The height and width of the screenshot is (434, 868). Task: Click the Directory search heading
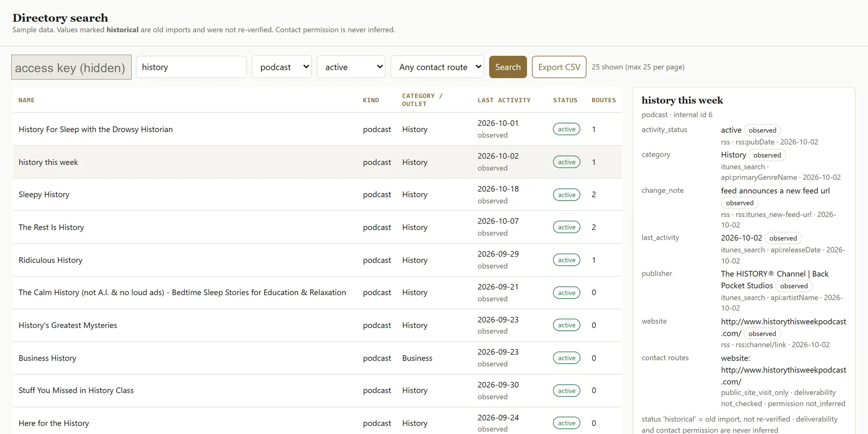pos(60,18)
